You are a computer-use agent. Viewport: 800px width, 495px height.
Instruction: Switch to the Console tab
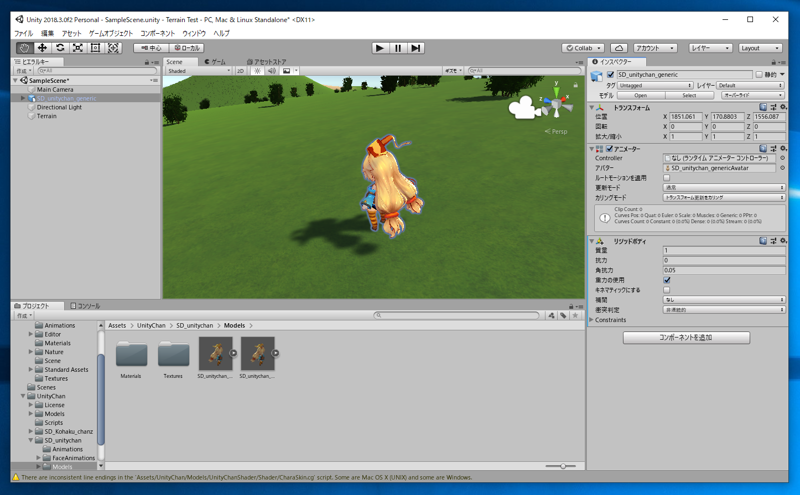85,306
